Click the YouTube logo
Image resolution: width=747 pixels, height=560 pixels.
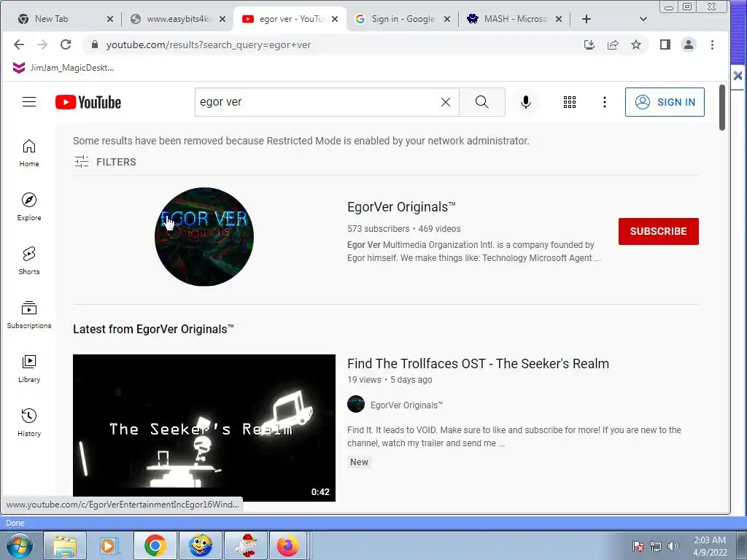88,102
